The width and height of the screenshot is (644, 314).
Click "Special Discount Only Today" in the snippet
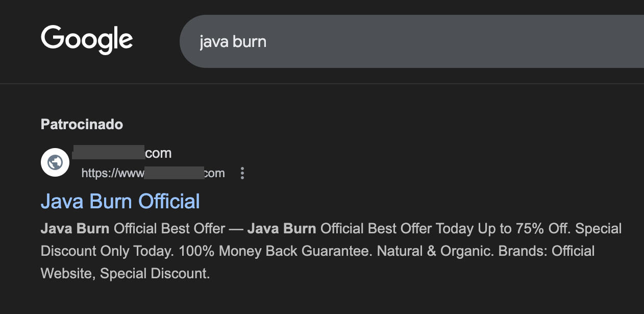pos(598,228)
